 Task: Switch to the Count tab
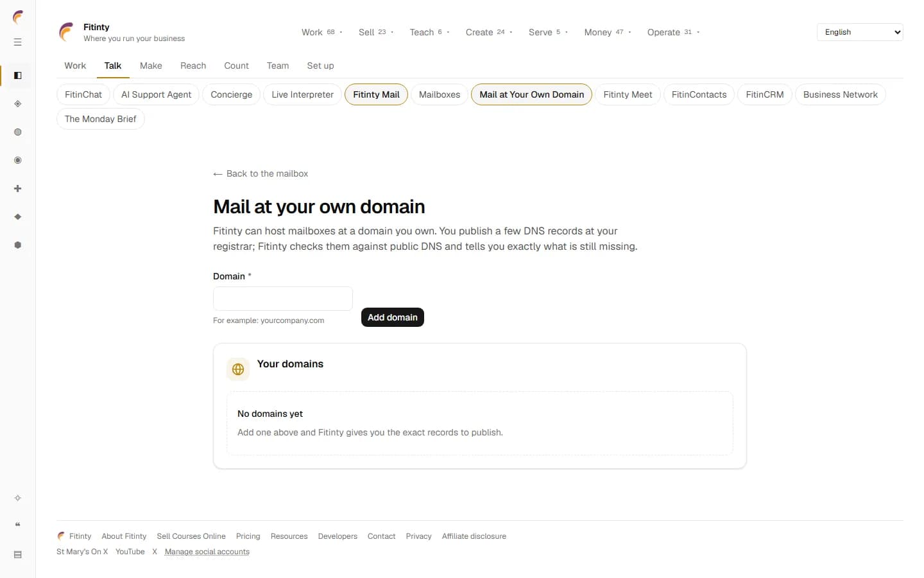(236, 66)
